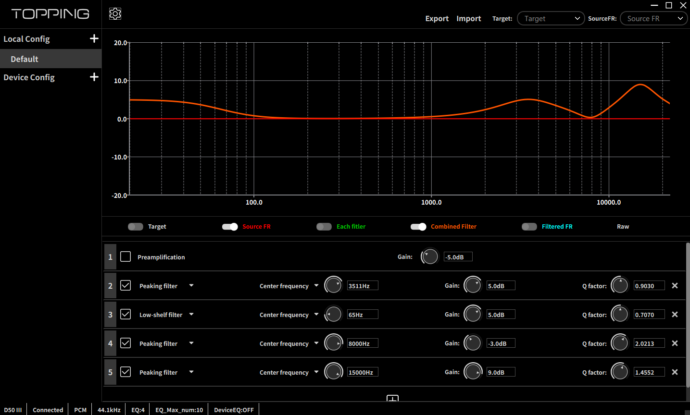
Task: Click the 0.9030 Q factor field
Action: click(x=649, y=286)
